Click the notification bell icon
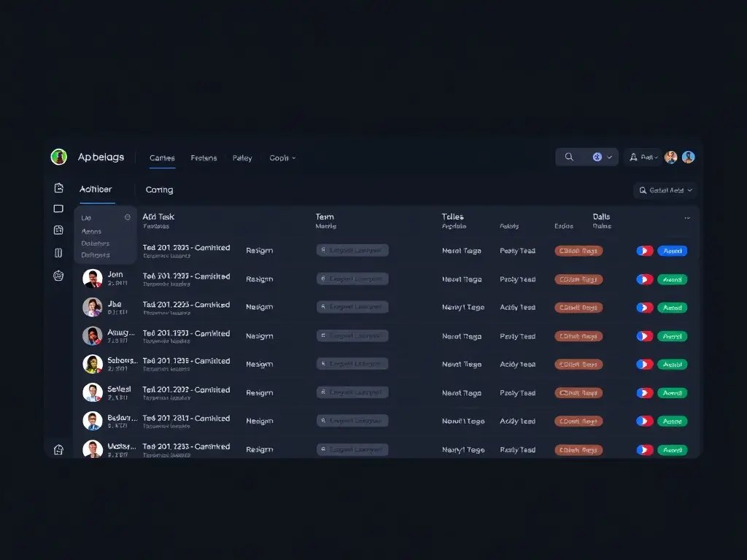747x560 pixels. [x=633, y=157]
